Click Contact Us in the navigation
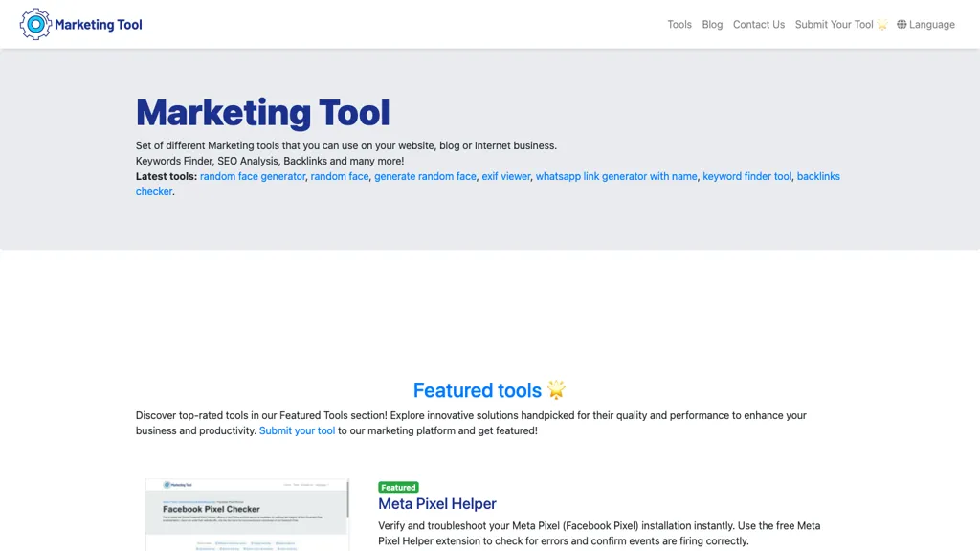The height and width of the screenshot is (551, 980). (759, 24)
